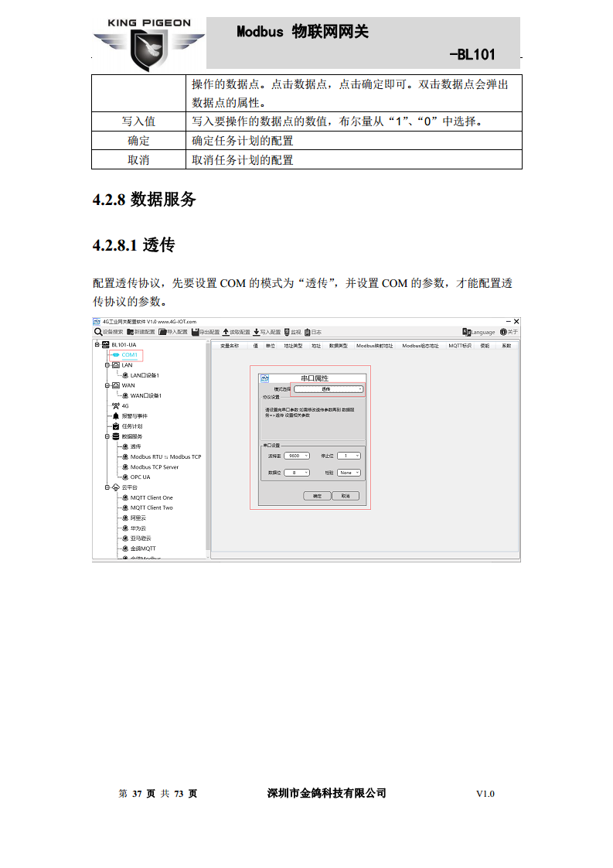This screenshot has height=868, width=613.
Task: Click 取消 button in 串口属性 dialog
Action: pyautogui.click(x=346, y=496)
